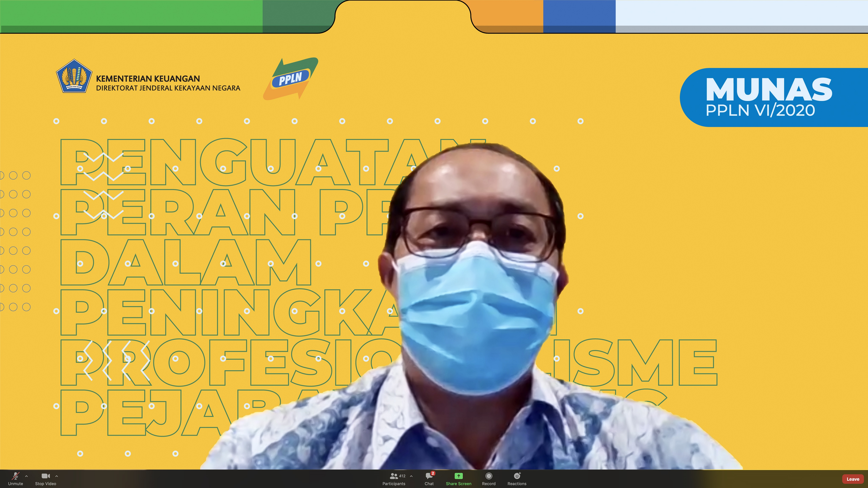Screen dimensions: 868x488
Task: Click the "Record" label text
Action: point(489,484)
